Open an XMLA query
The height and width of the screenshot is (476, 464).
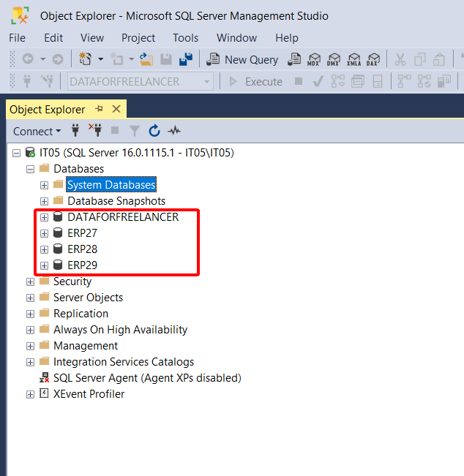(354, 59)
